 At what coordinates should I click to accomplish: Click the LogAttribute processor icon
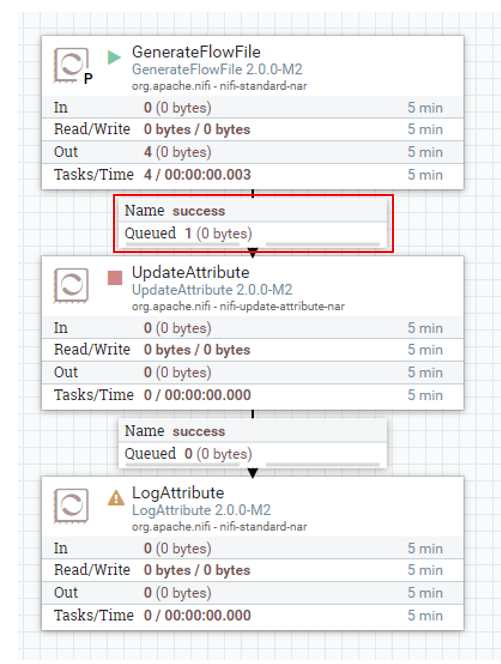(71, 506)
